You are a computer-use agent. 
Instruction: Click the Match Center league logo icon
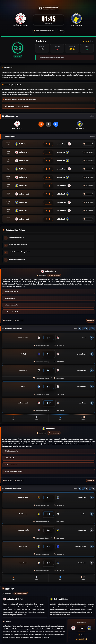[x=40, y=8]
